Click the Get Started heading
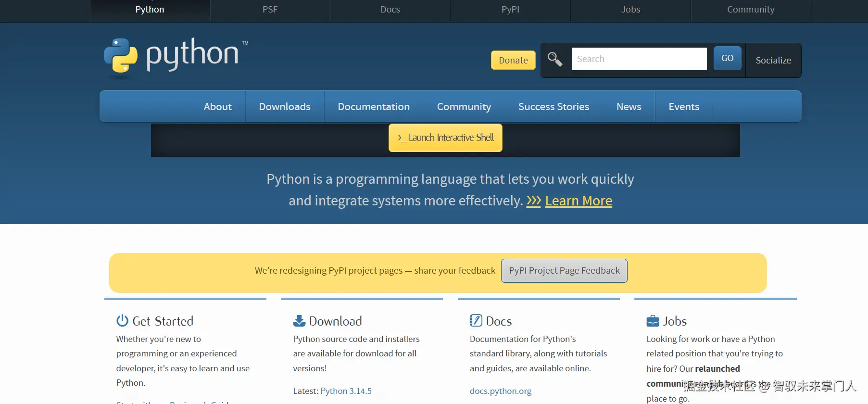The height and width of the screenshot is (404, 868). (163, 321)
